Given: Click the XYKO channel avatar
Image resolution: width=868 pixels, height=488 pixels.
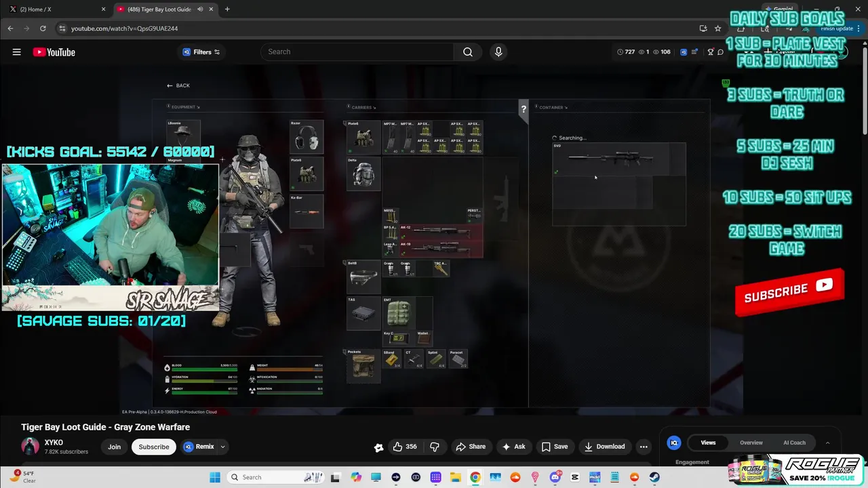Looking at the screenshot, I should [30, 447].
